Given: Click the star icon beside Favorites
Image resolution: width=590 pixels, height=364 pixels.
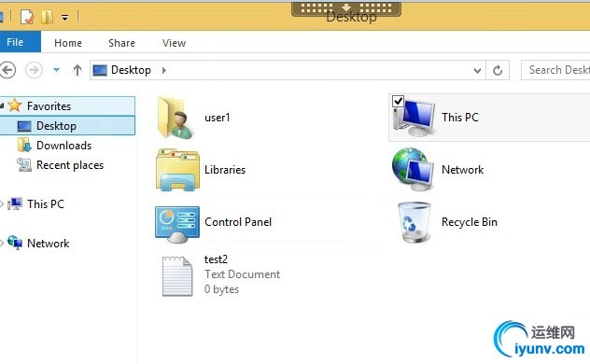Looking at the screenshot, I should coord(15,105).
